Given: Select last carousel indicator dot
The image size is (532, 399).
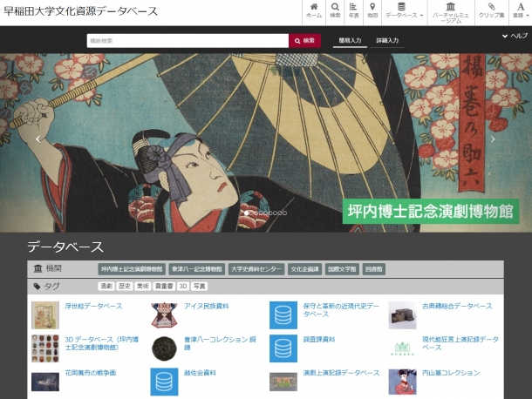Looking at the screenshot, I should pos(284,213).
